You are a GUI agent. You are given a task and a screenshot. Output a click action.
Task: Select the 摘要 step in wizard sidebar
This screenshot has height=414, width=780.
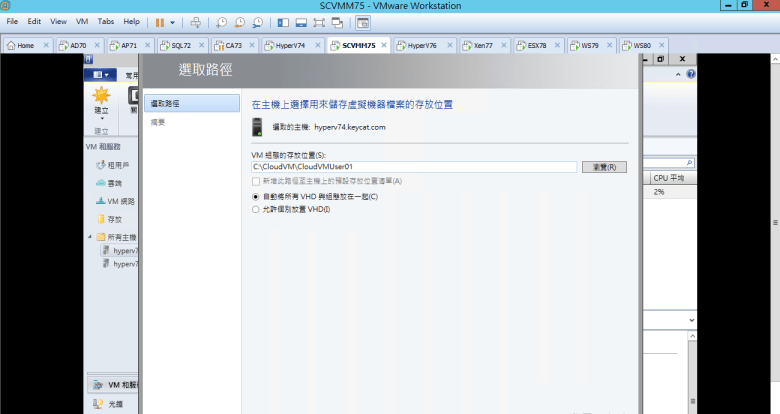[x=158, y=121]
